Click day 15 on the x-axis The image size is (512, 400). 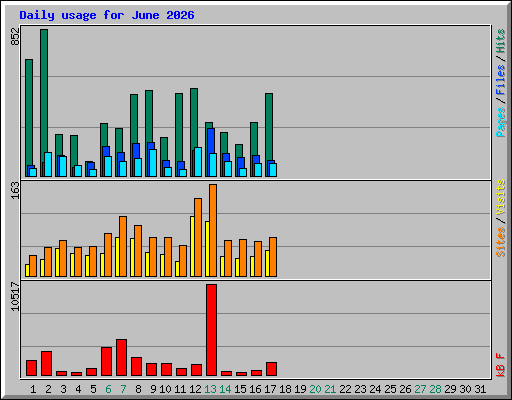[x=240, y=389]
